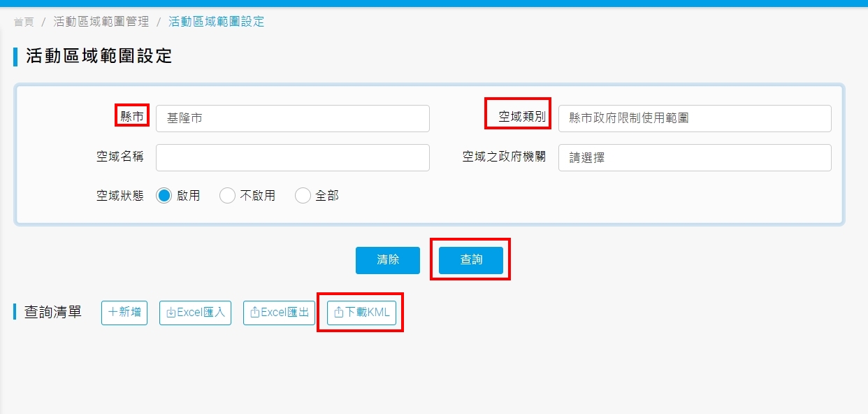Go to 首頁 in the breadcrumb
This screenshot has width=868, height=414.
point(24,22)
